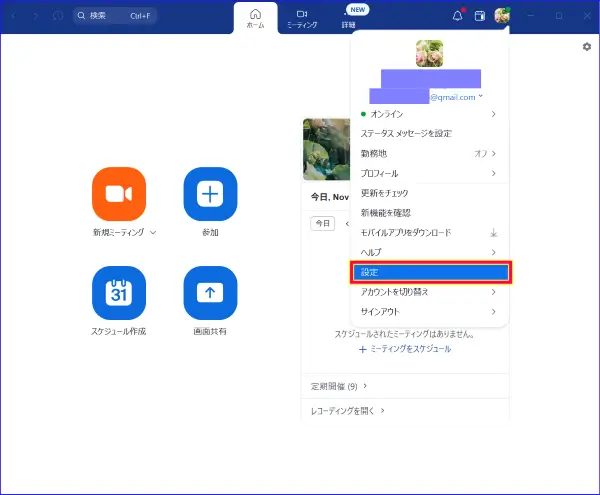Start a new meeting with orange camera icon
This screenshot has width=600, height=495.
click(119, 194)
